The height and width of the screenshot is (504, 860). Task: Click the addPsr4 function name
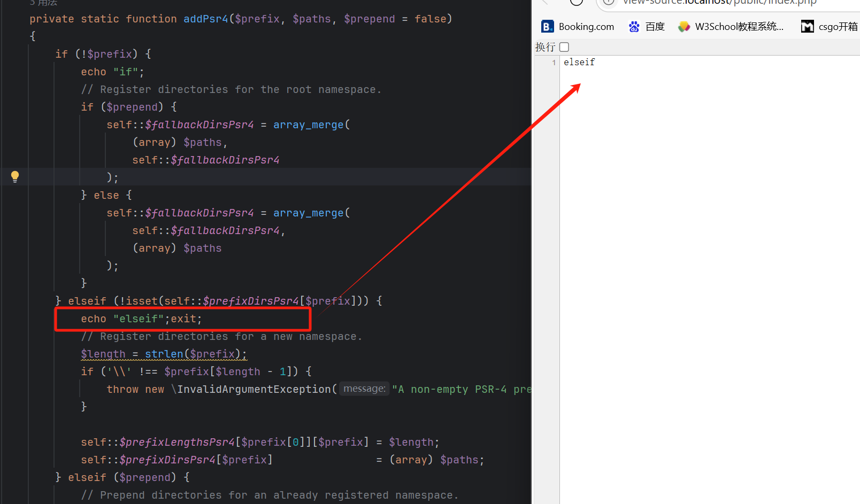pos(206,19)
